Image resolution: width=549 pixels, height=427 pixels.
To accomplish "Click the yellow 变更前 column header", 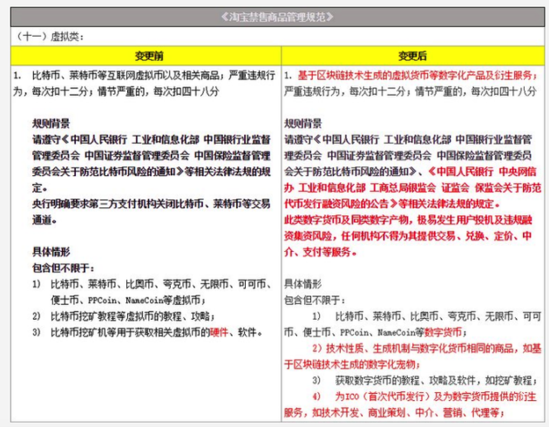I will click(150, 56).
